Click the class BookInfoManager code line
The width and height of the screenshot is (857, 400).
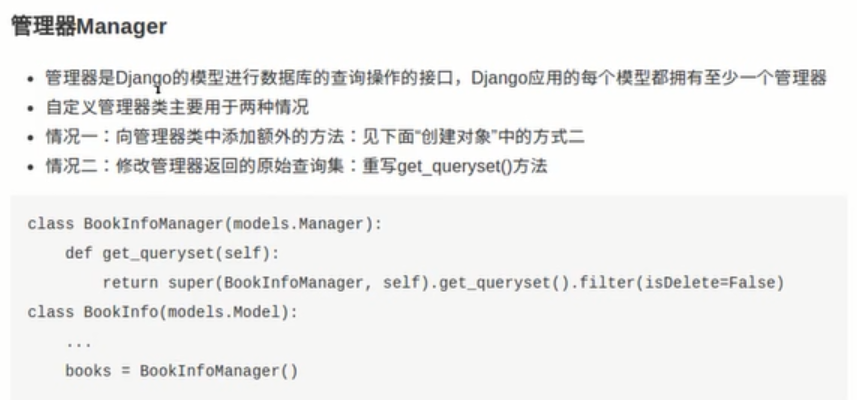click(205, 223)
